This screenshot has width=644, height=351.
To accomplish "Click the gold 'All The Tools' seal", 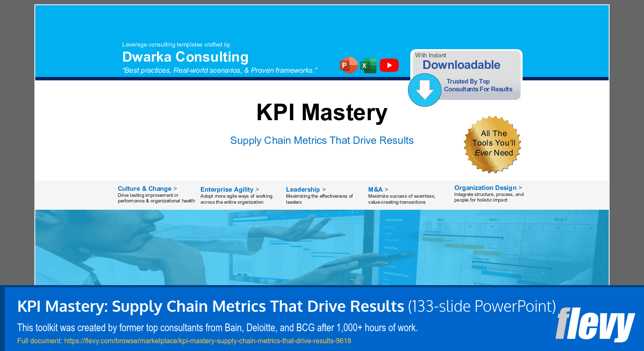I will point(493,144).
